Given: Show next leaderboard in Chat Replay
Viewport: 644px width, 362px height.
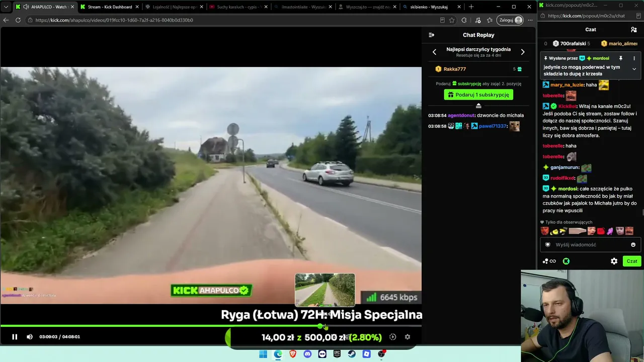Looking at the screenshot, I should click(x=523, y=52).
